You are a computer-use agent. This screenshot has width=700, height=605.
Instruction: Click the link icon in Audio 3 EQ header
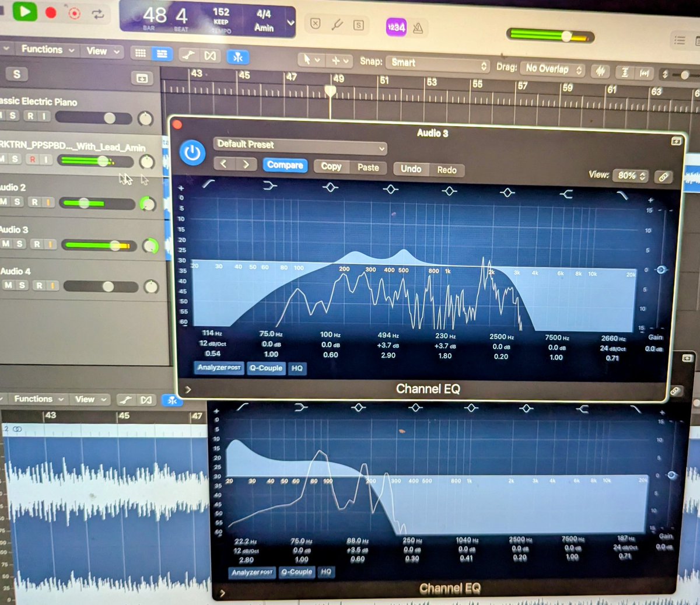tap(663, 177)
